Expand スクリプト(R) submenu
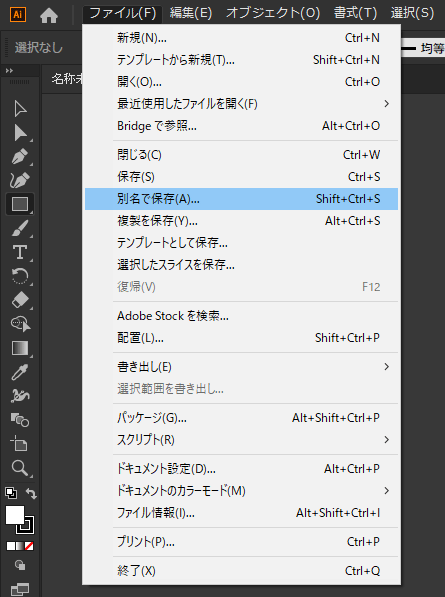 coord(241,440)
